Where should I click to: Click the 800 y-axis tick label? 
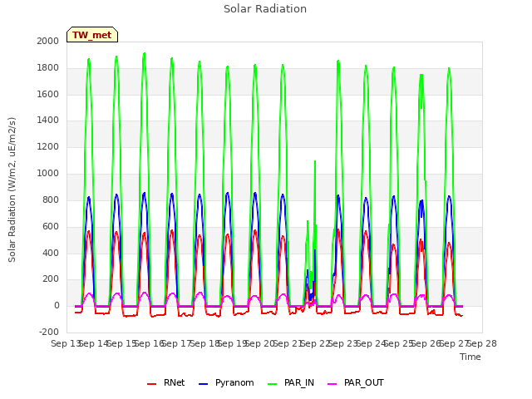pos(51,199)
